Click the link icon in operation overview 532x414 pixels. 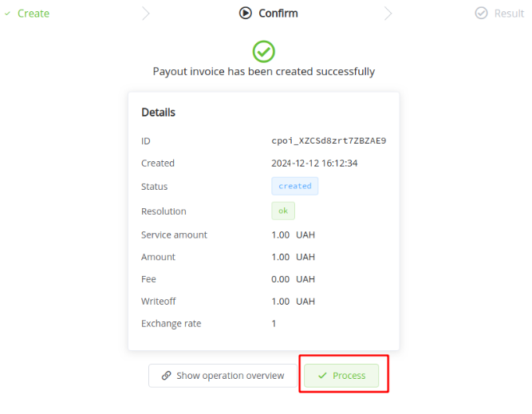tap(166, 376)
